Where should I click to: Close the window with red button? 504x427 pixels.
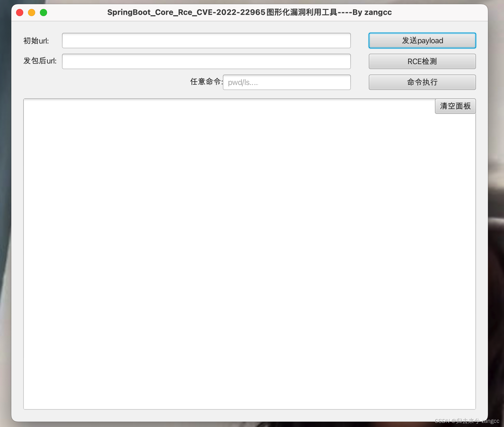coord(20,13)
